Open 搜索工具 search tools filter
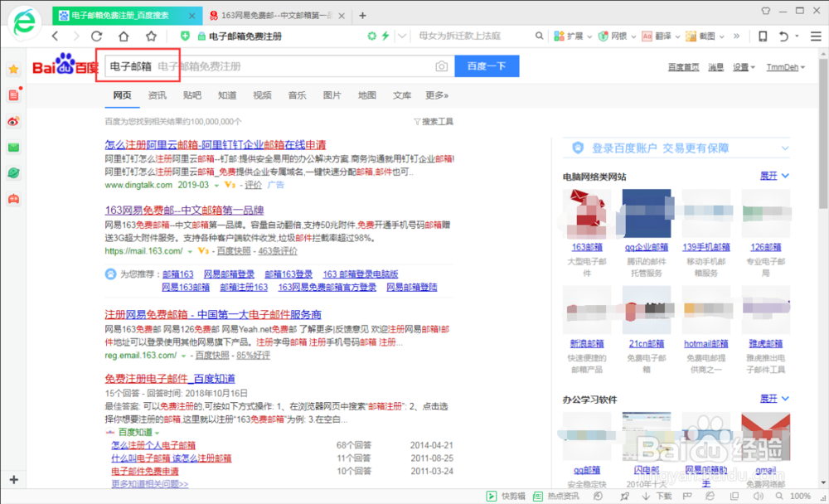This screenshot has width=829, height=504. point(434,122)
